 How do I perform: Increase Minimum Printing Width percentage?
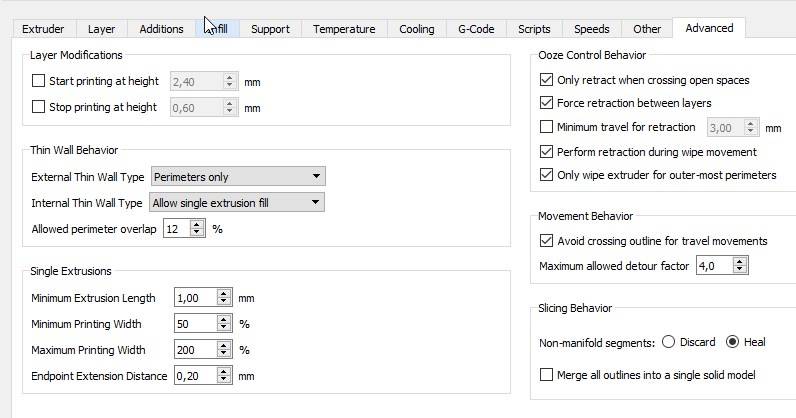[x=225, y=319]
